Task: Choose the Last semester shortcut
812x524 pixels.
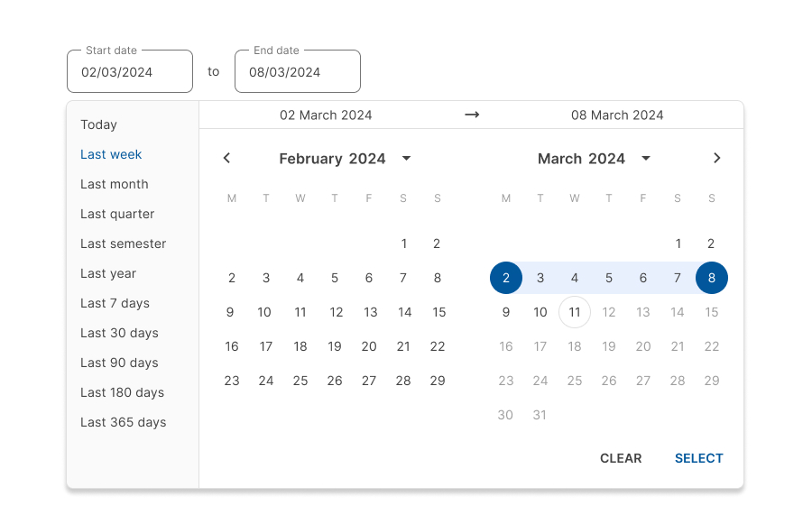Action: (123, 244)
